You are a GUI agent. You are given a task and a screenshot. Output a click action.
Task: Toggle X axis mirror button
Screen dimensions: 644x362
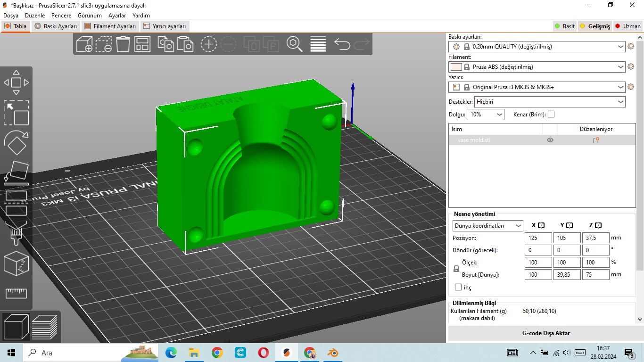[541, 225]
